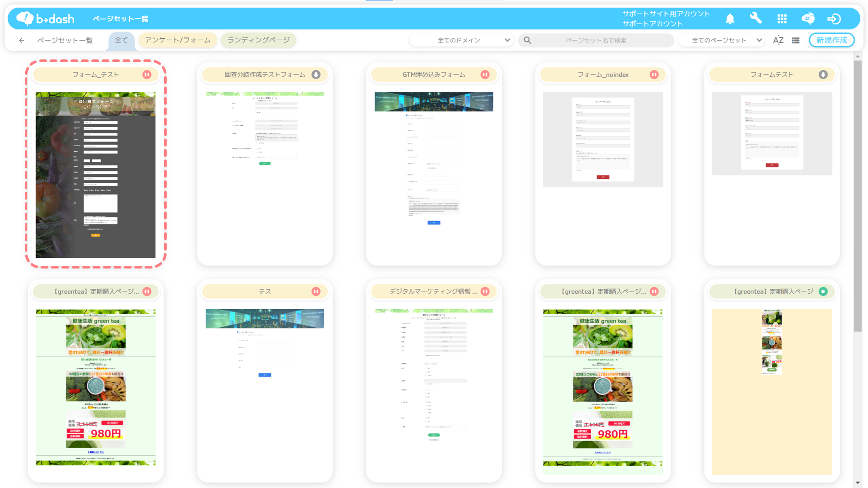Click the back arrow icon
The width and height of the screenshot is (868, 488).
pyautogui.click(x=21, y=40)
